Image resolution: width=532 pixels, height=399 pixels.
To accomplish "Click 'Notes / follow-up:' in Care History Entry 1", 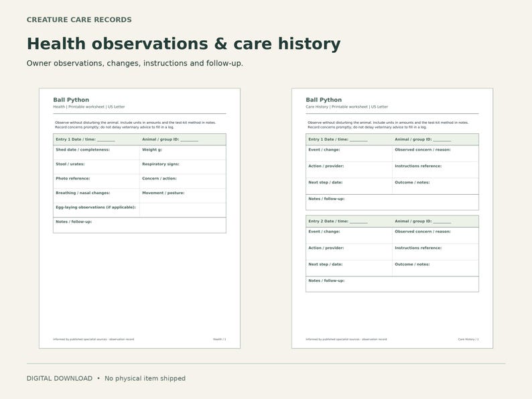I will [392, 202].
